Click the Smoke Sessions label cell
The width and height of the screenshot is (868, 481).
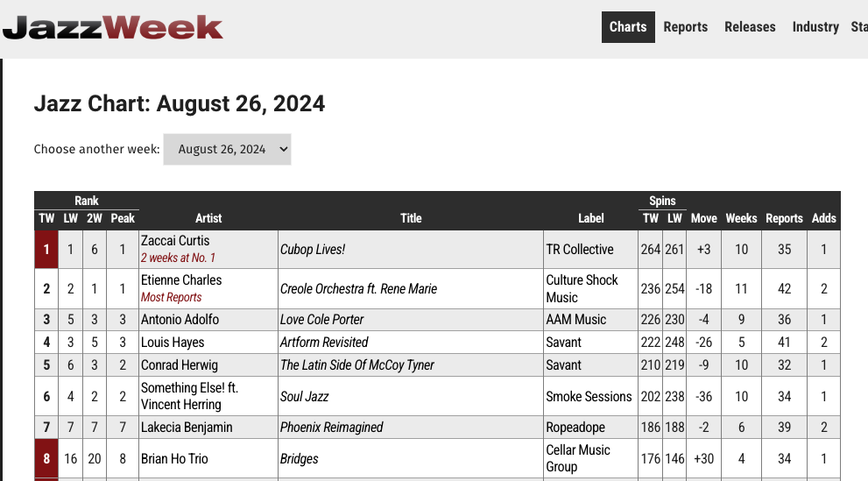point(589,397)
